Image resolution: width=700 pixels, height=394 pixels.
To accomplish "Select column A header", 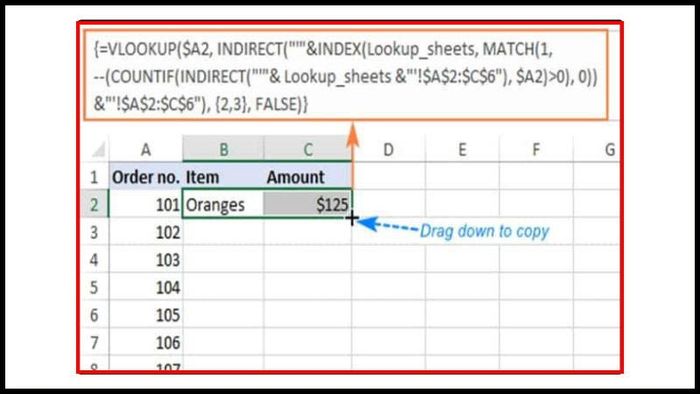I will click(x=146, y=149).
